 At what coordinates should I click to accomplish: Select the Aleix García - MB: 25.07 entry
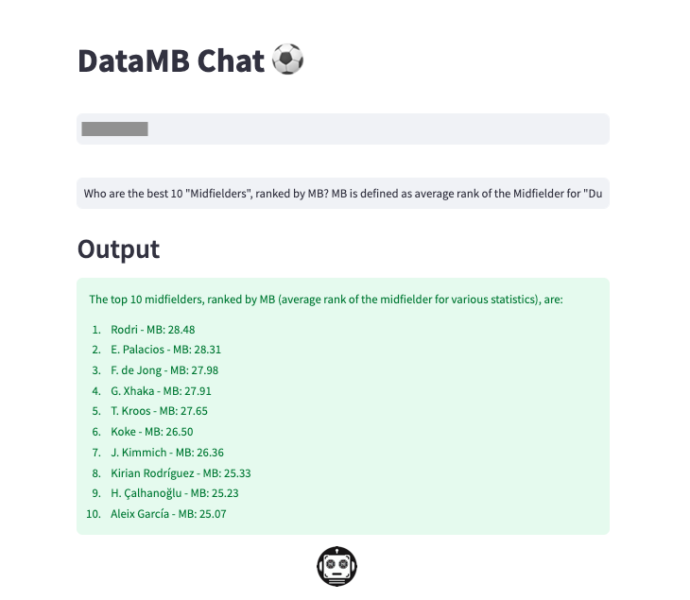168,514
